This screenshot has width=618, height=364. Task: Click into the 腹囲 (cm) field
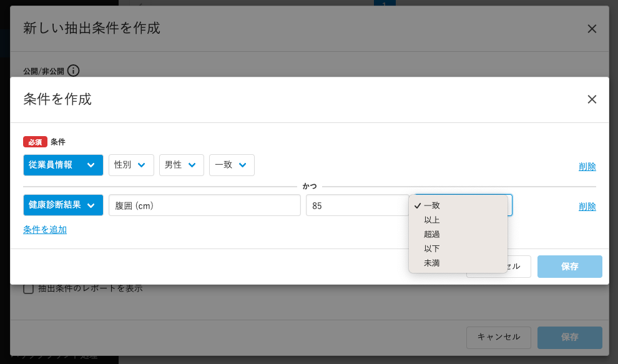[x=204, y=205]
